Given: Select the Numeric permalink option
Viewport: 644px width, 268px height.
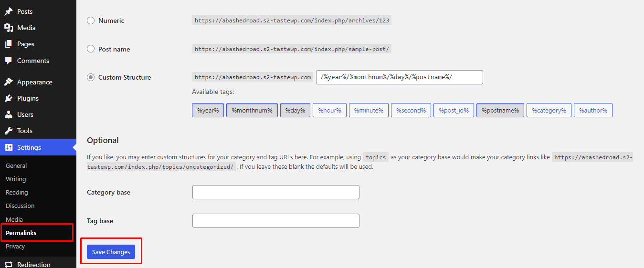Looking at the screenshot, I should pyautogui.click(x=91, y=21).
